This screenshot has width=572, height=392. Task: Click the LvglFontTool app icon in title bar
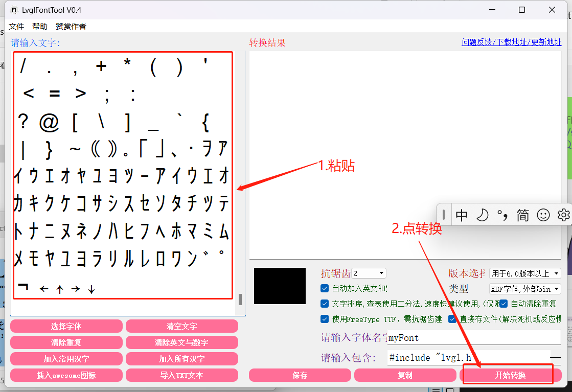tap(14, 10)
